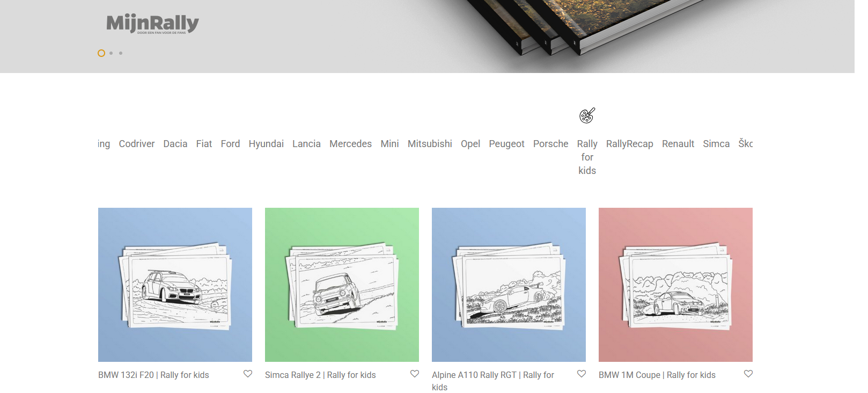Select the Rally for kids category
The width and height of the screenshot is (868, 393).
coord(587,157)
